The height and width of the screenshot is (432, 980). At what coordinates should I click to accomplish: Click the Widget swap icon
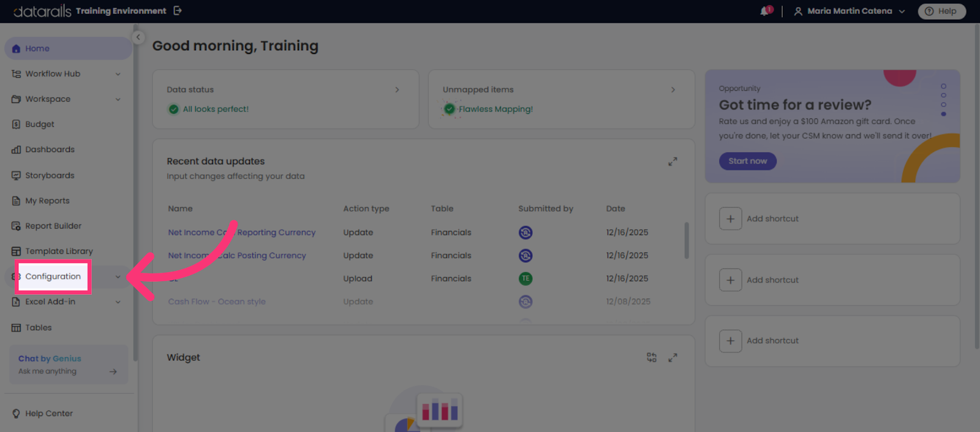pos(652,357)
